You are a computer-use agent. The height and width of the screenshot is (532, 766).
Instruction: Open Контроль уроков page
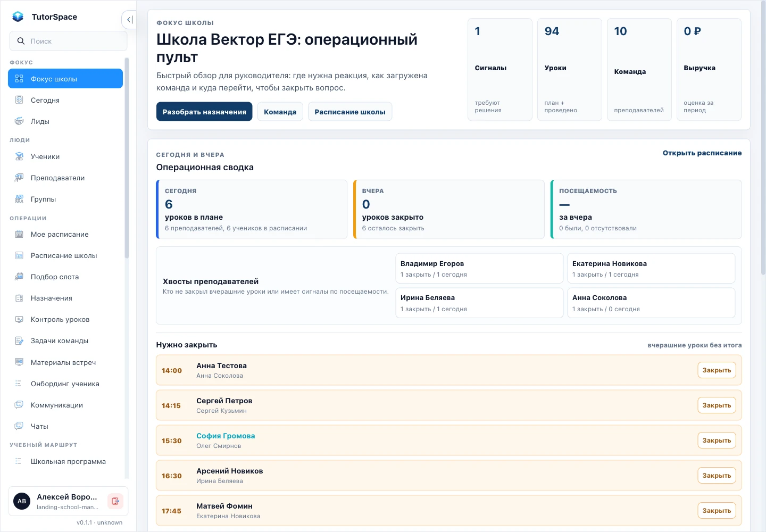(65, 319)
